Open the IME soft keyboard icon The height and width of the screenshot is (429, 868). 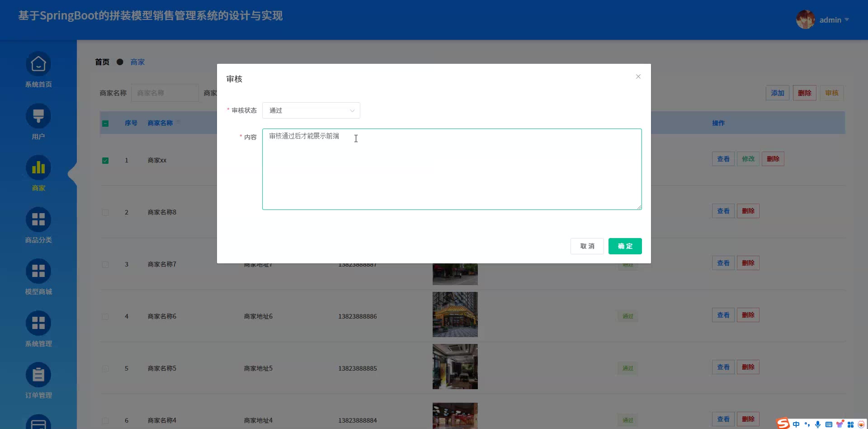[x=829, y=424]
